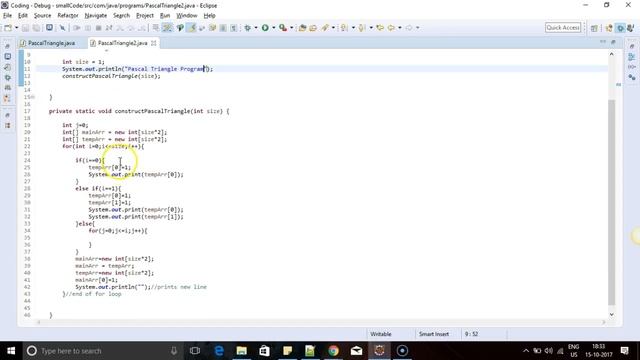Screen dimensions: 640x360
Task: Click the scroll up arrow of editor
Action: (611, 54)
